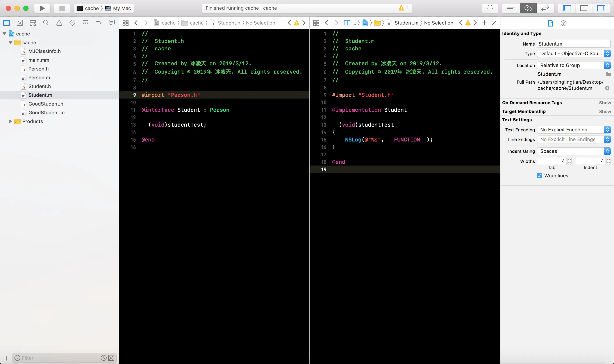Select GoodStudent.m in the navigator
Screen dimensions: 614x364
click(46, 113)
